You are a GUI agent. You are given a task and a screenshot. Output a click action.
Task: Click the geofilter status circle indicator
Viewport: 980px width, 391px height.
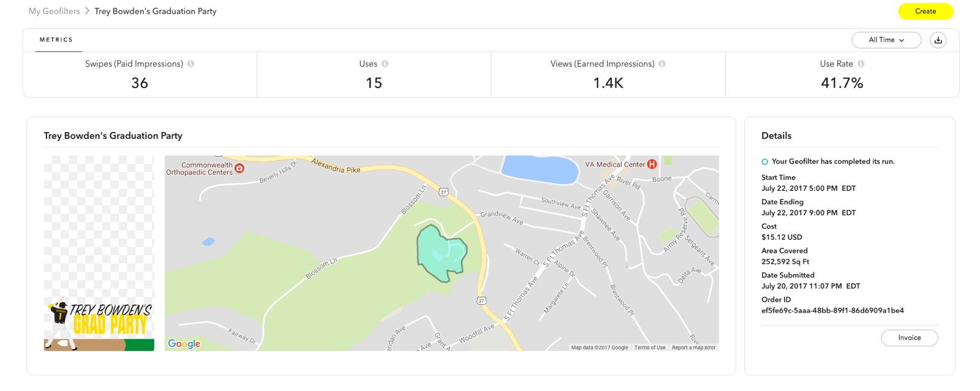764,162
